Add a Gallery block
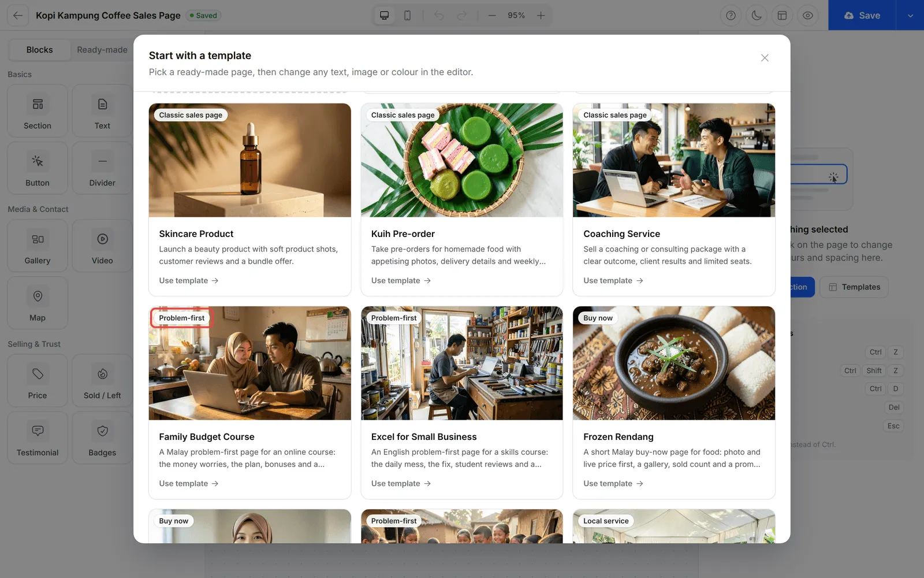The width and height of the screenshot is (924, 578). coord(38,246)
